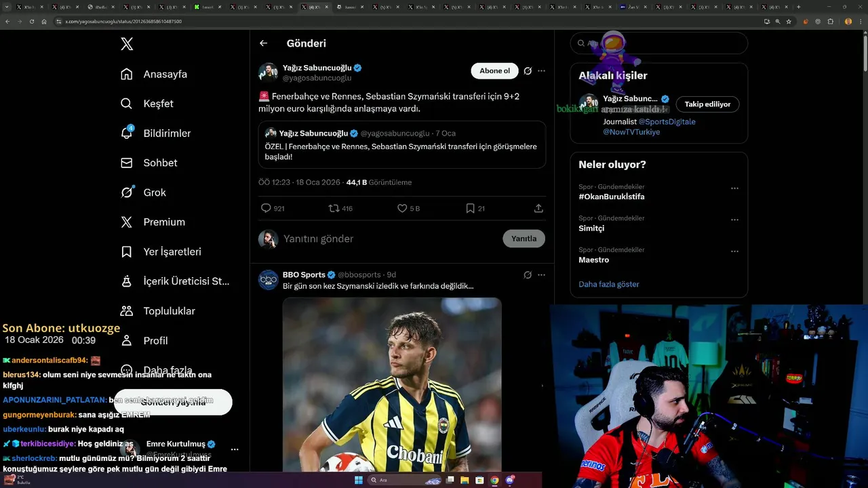Viewport: 868px width, 488px height.
Task: Open more options on BBO Sports reply
Action: tap(541, 274)
